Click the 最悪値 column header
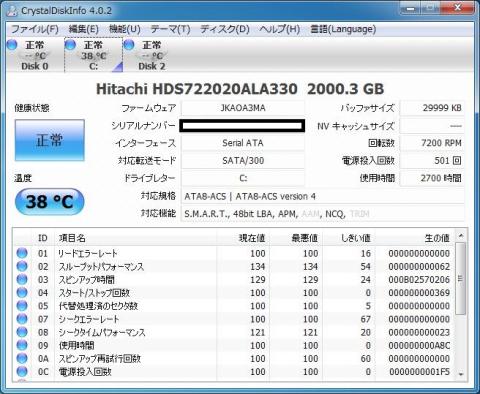 click(296, 238)
